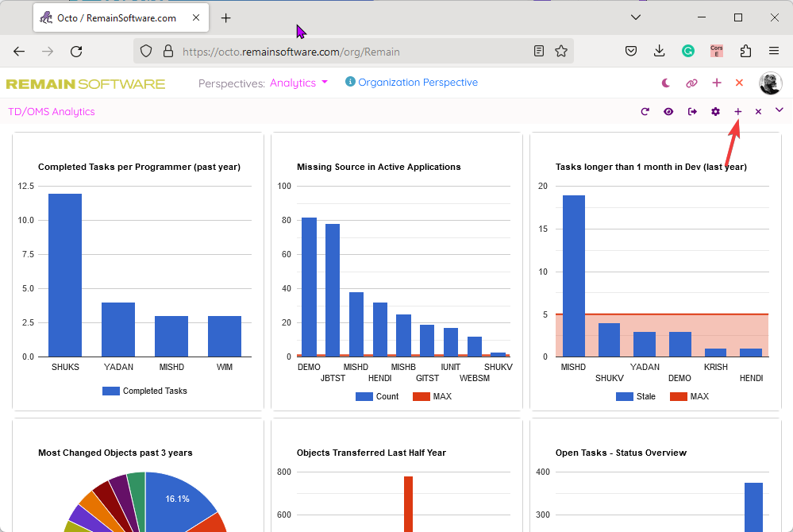Open dashboard settings gear
This screenshot has width=793, height=532.
coord(715,112)
